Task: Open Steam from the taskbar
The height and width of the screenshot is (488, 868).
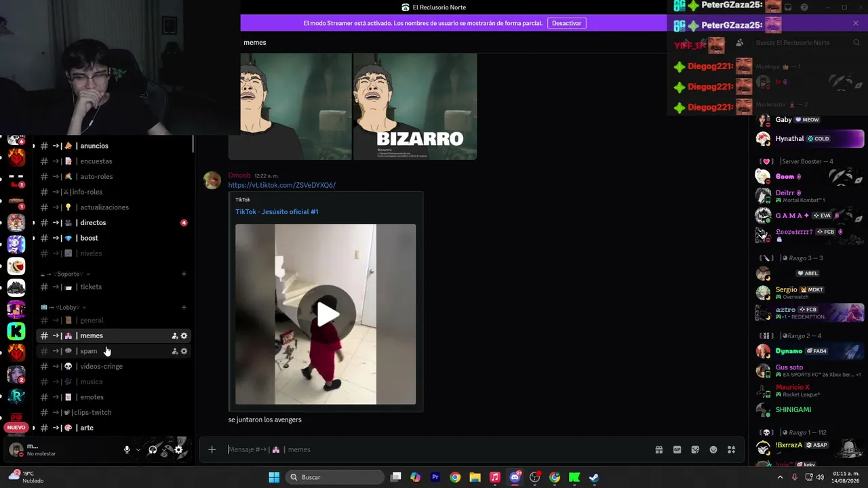Action: [594, 477]
